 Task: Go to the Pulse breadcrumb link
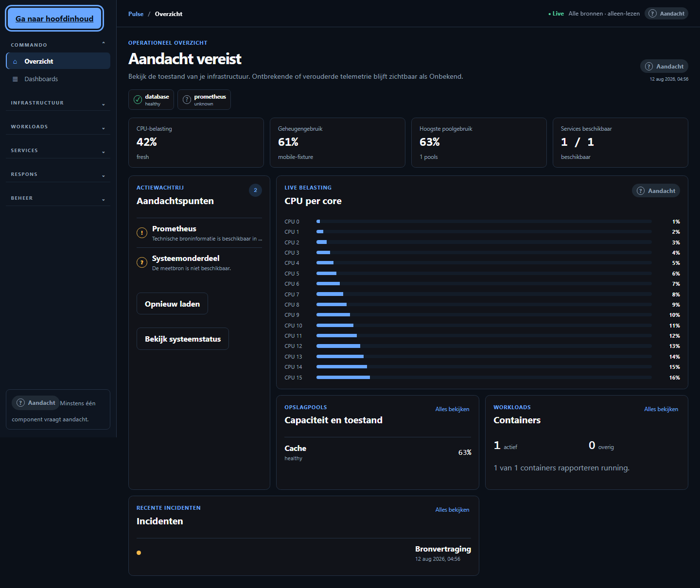click(136, 14)
